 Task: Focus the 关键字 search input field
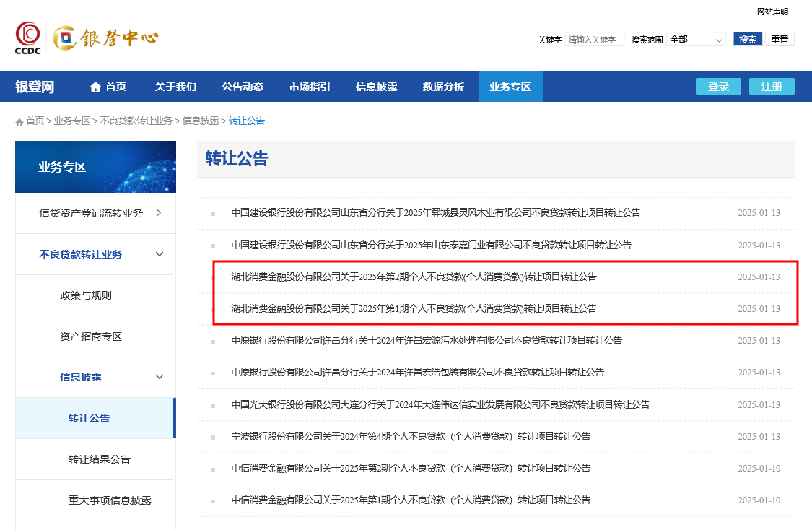coord(594,40)
